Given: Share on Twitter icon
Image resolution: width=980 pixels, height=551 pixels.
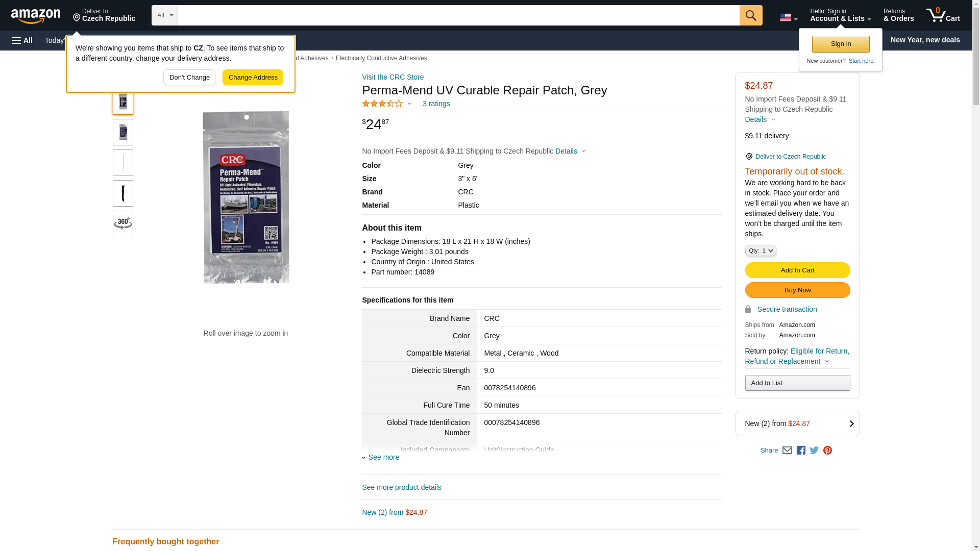Looking at the screenshot, I should 814,450.
